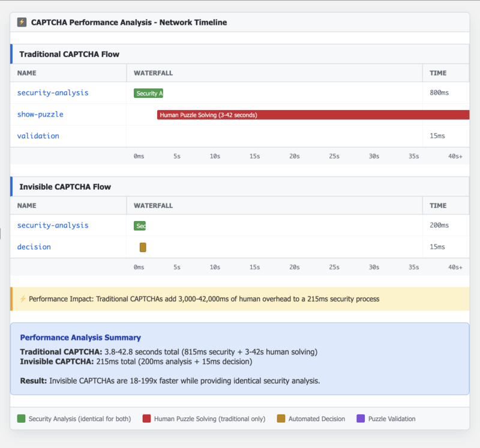Click the Traditional CAPTCHA summary line

point(169,352)
